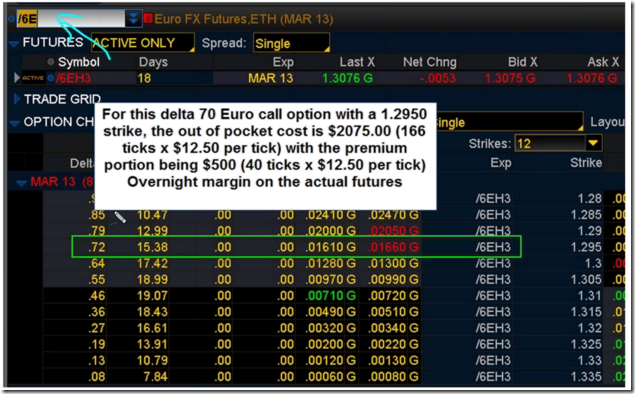Click the Days value 18
This screenshot has height=394, width=635.
[x=144, y=78]
